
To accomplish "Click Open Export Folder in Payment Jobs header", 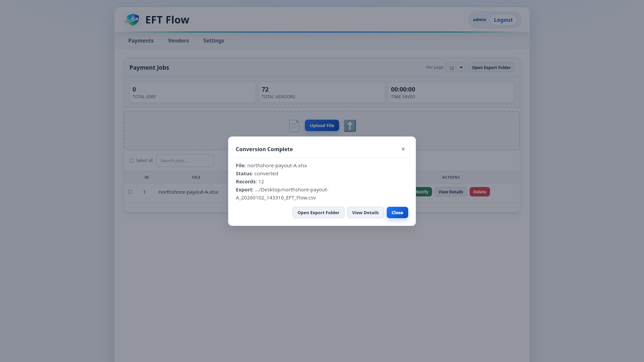I will [491, 68].
